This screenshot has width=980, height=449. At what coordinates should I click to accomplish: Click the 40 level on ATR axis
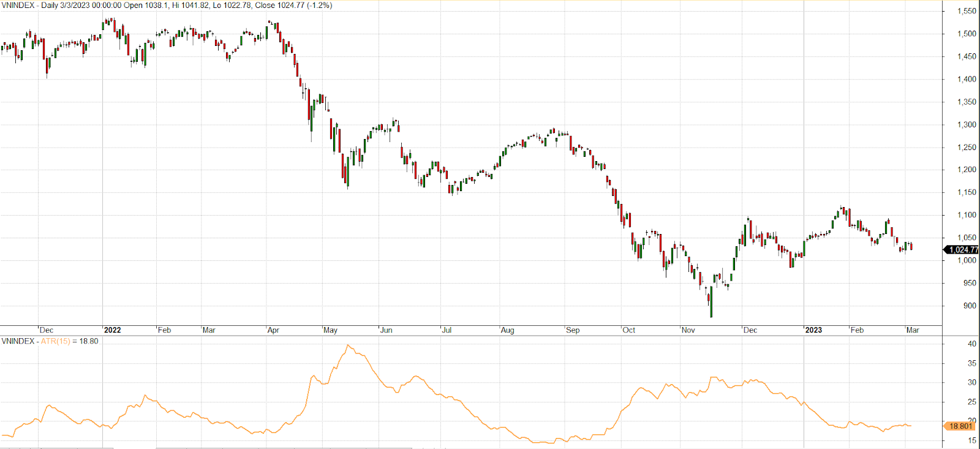[x=971, y=344]
